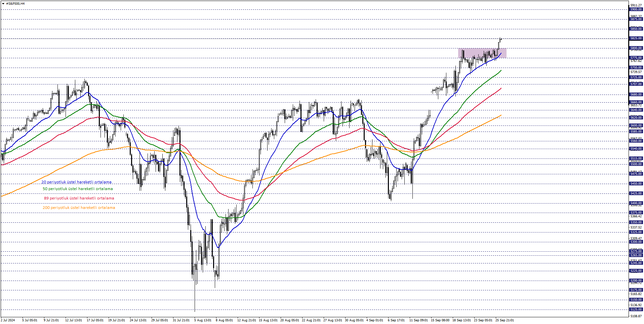
Task: Click the 5739.57 value on the price axis
Action: (636, 72)
